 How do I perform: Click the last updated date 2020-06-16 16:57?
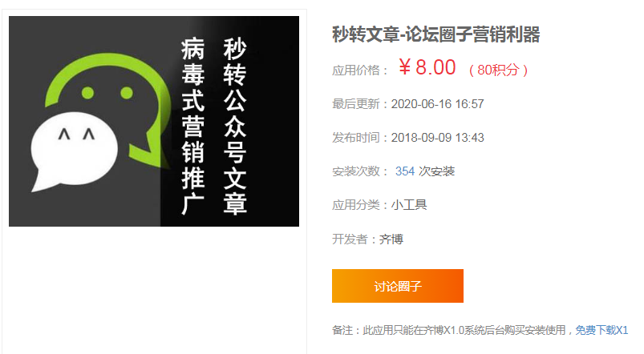pyautogui.click(x=437, y=104)
